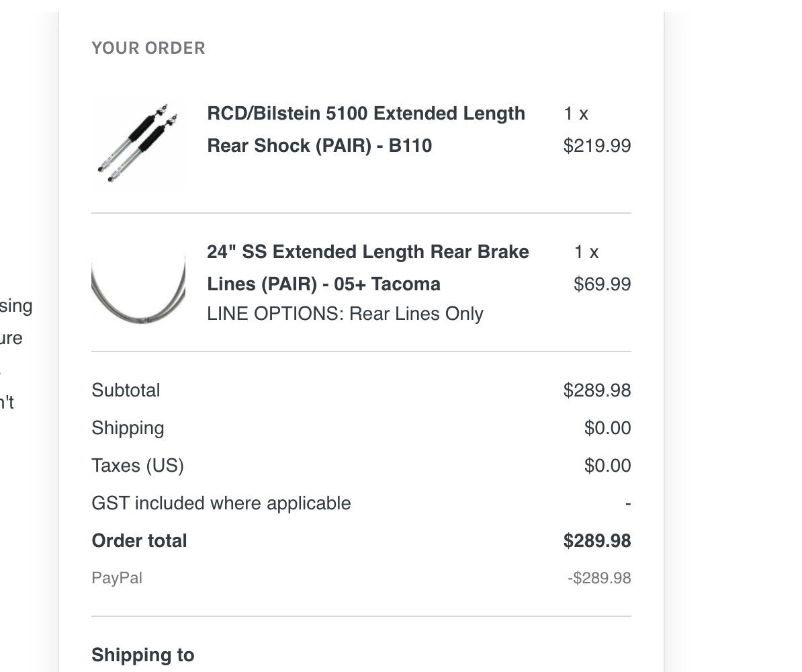
Task: Click GST included where applicable text
Action: (222, 503)
